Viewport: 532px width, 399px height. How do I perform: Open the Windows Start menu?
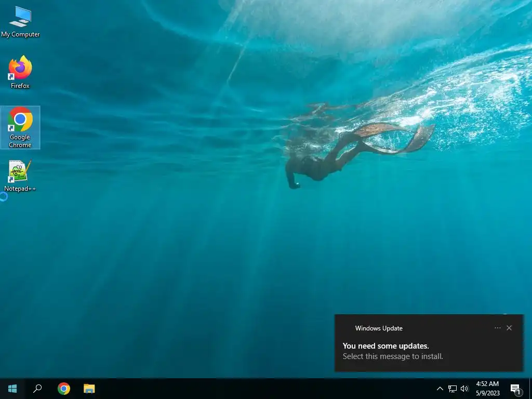pyautogui.click(x=12, y=389)
